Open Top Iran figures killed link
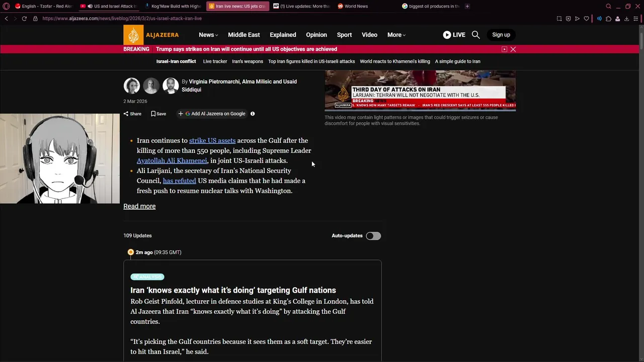The image size is (644, 362). [x=311, y=61]
